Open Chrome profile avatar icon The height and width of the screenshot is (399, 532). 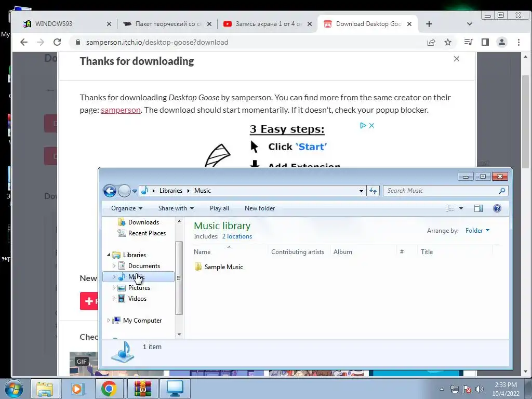[502, 42]
